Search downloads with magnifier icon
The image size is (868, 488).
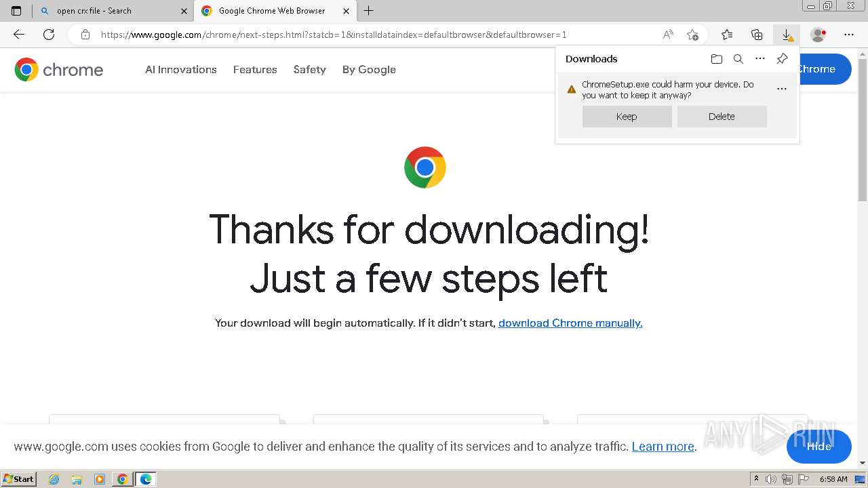738,59
